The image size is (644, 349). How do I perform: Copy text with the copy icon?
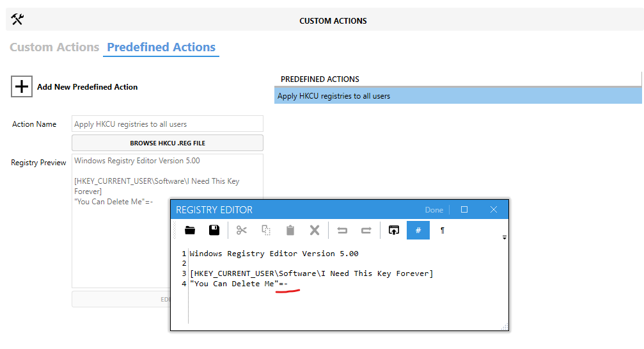(x=266, y=230)
